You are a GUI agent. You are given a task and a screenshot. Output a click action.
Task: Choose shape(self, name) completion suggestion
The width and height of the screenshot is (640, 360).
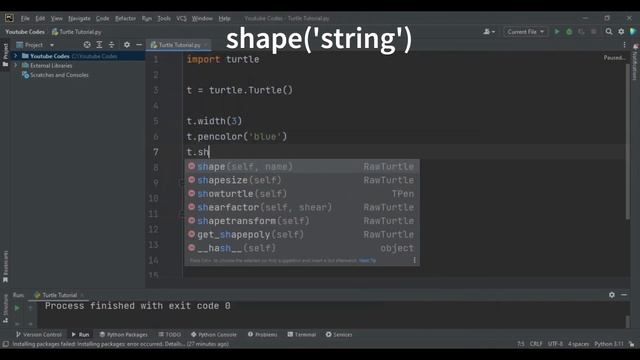302,167
